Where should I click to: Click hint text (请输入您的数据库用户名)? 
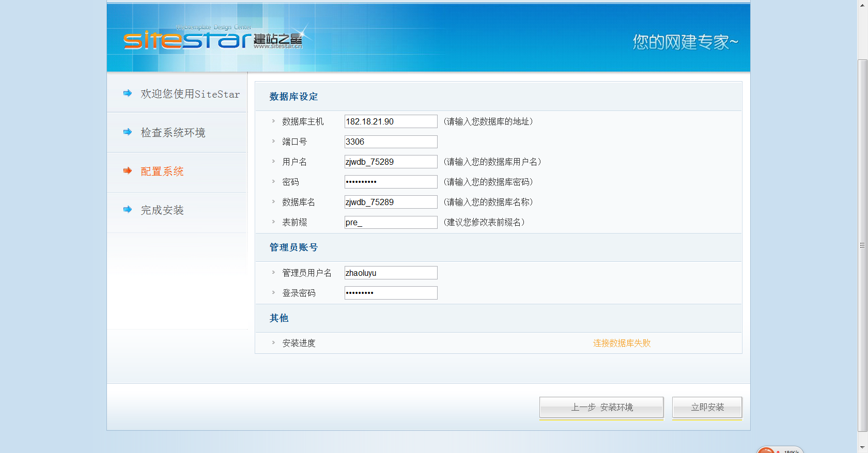(x=492, y=162)
